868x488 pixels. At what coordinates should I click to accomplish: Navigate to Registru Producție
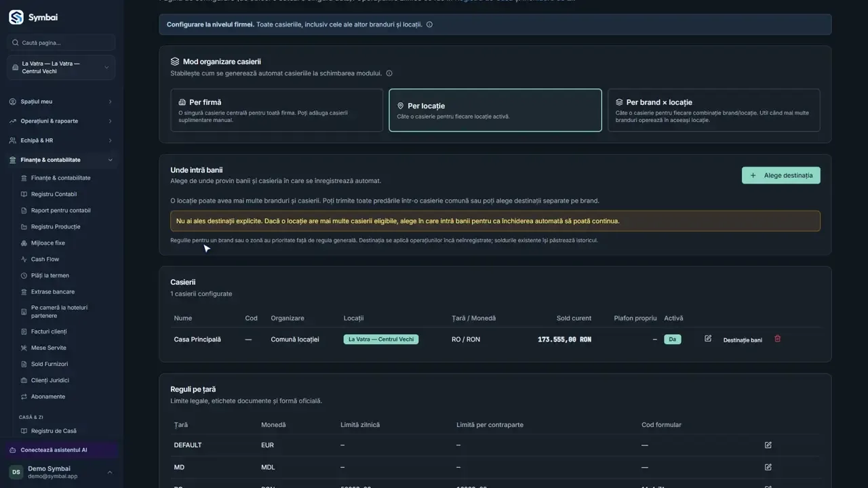(56, 226)
